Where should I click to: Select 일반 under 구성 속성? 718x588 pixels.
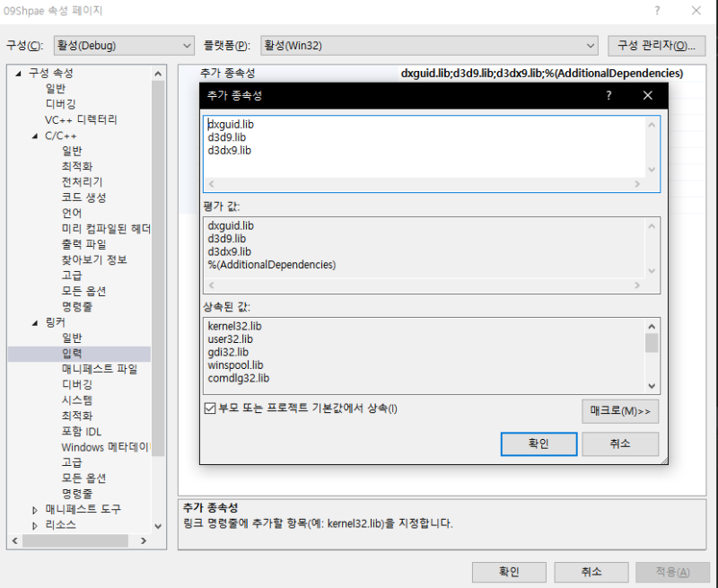point(56,88)
